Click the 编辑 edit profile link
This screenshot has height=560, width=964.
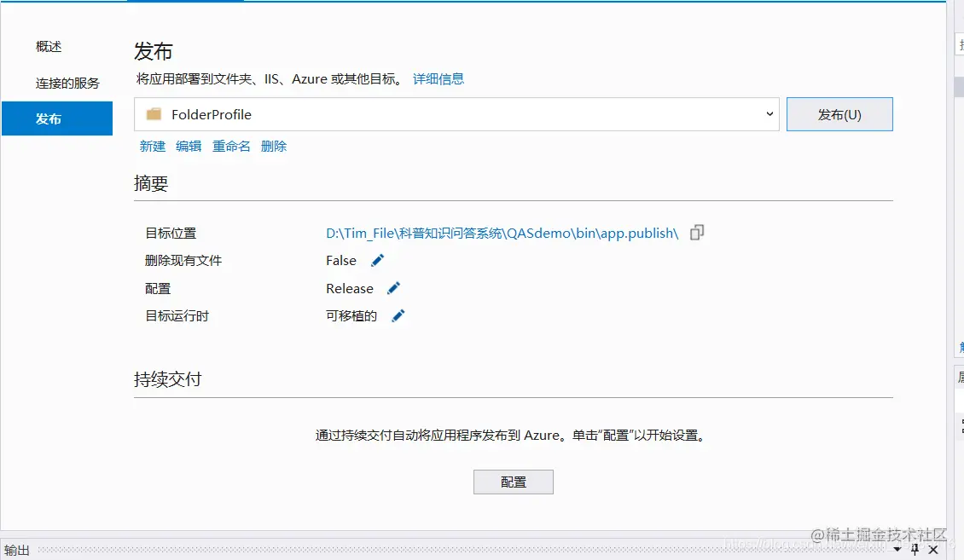point(189,146)
